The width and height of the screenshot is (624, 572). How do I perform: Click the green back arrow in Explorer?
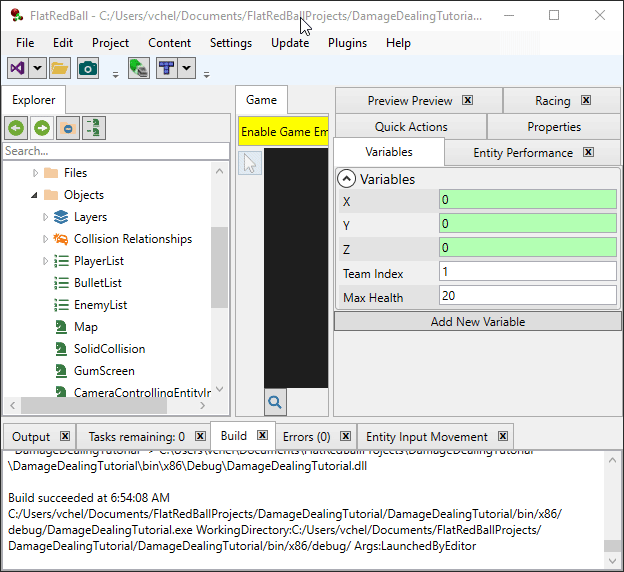click(x=16, y=128)
